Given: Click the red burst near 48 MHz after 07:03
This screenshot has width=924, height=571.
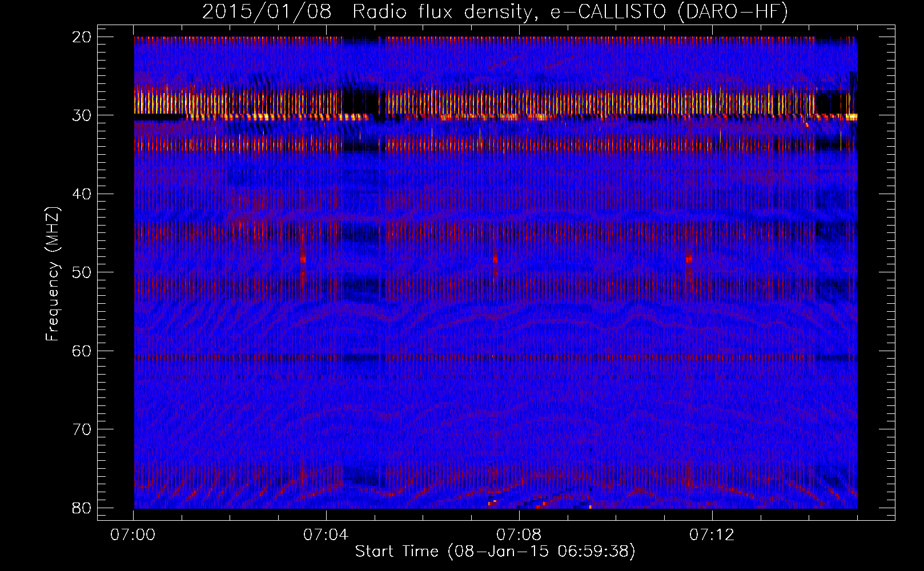Looking at the screenshot, I should pos(303,259).
